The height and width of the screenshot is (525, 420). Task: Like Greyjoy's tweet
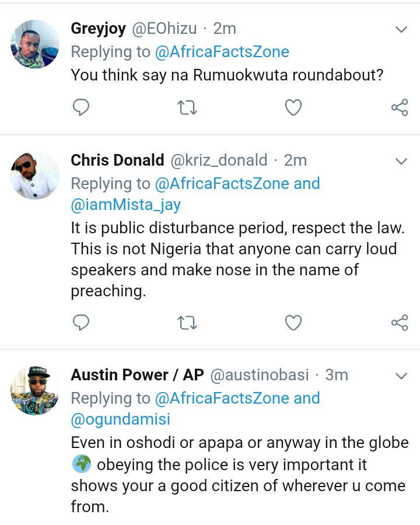(x=293, y=107)
